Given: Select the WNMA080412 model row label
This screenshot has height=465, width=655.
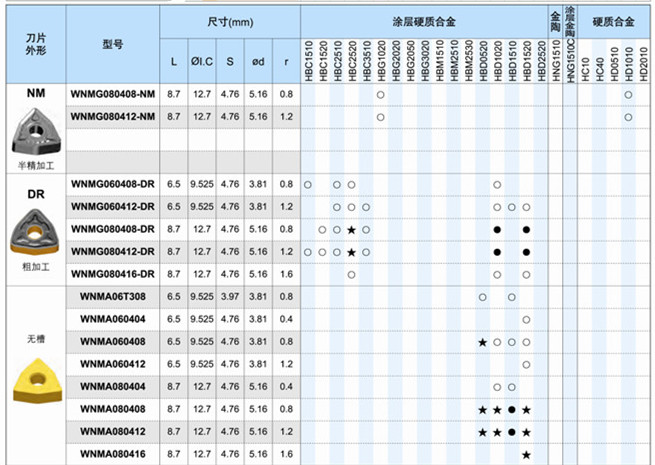Looking at the screenshot, I should (x=113, y=432).
